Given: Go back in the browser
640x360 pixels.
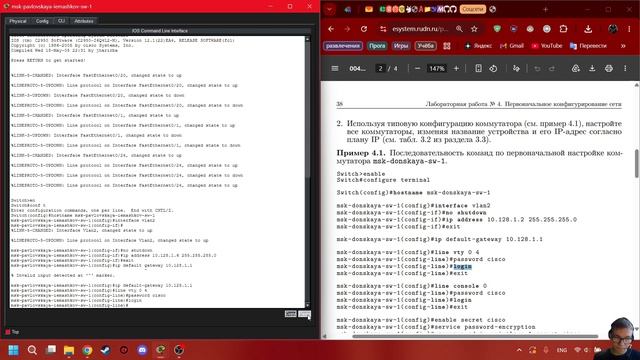Looking at the screenshot, I should [331, 29].
